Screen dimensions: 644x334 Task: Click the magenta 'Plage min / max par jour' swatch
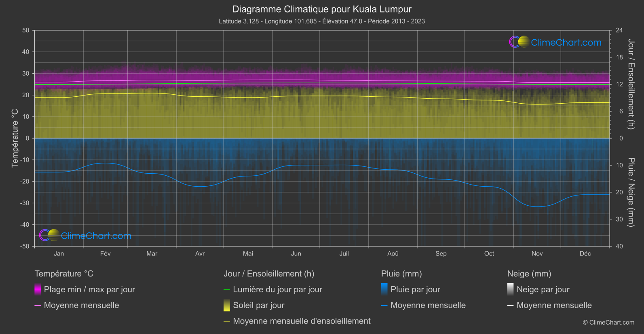(38, 289)
